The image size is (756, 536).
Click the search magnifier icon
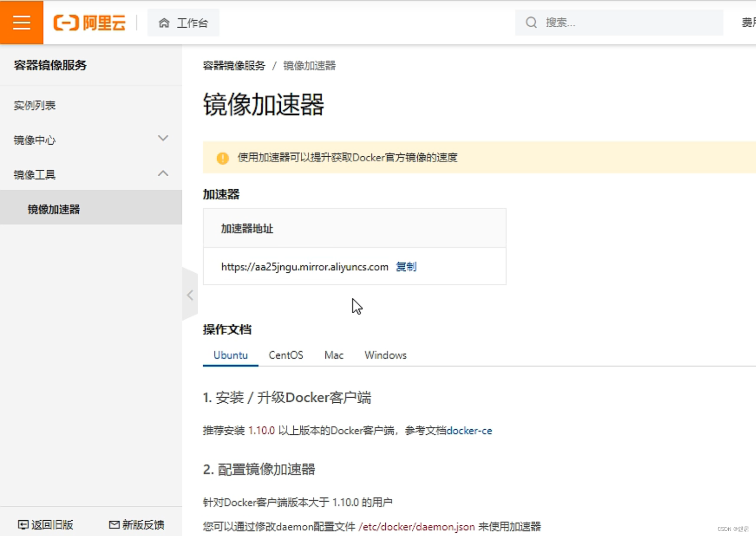point(531,22)
